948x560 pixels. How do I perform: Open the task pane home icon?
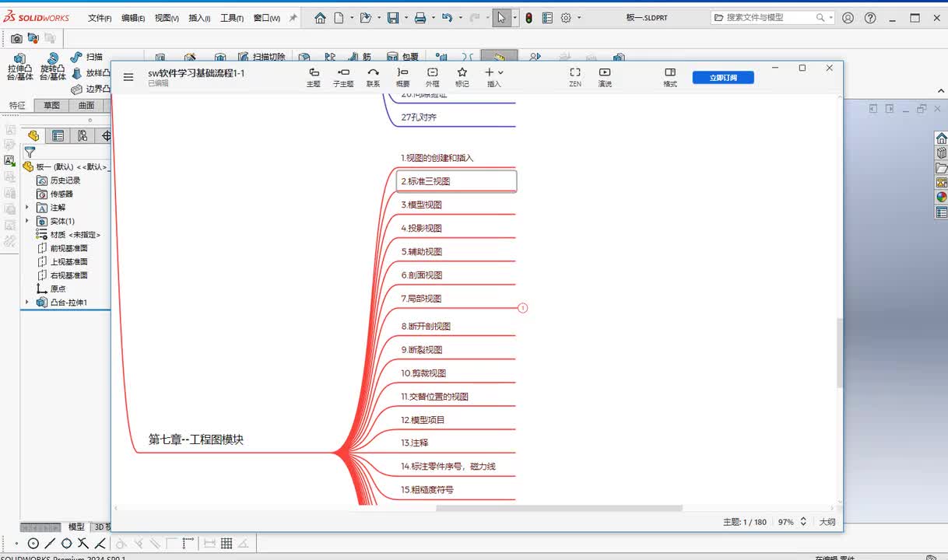pyautogui.click(x=941, y=138)
